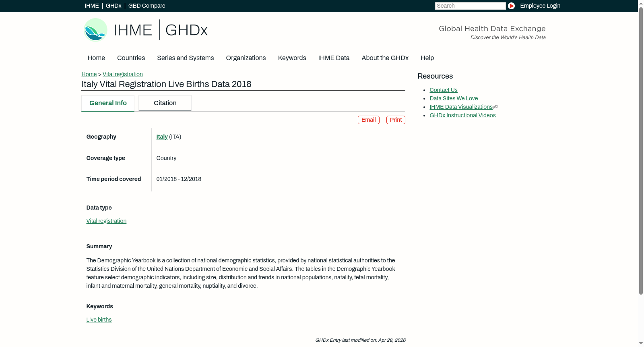Click the GHDx logo text in header

pos(186,30)
